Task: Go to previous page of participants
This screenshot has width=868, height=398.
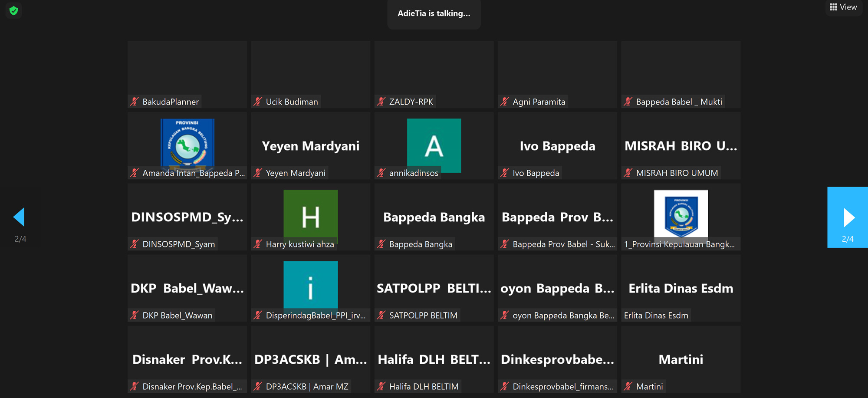Action: click(20, 217)
